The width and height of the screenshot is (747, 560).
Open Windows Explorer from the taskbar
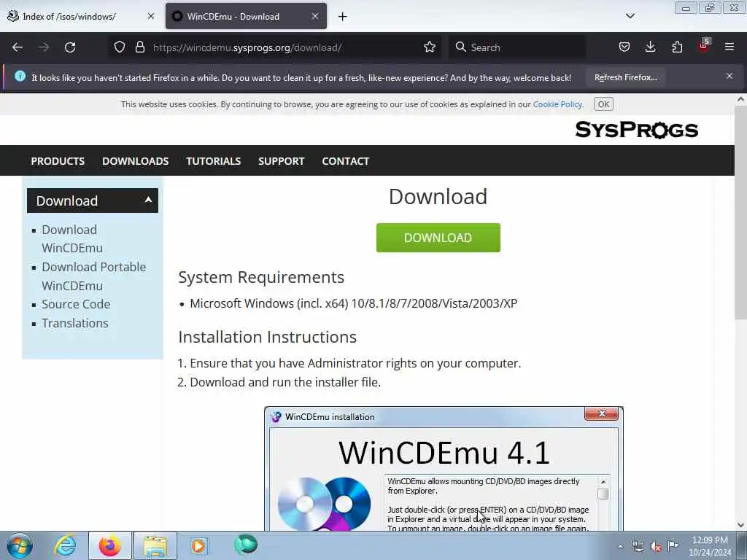click(x=155, y=545)
